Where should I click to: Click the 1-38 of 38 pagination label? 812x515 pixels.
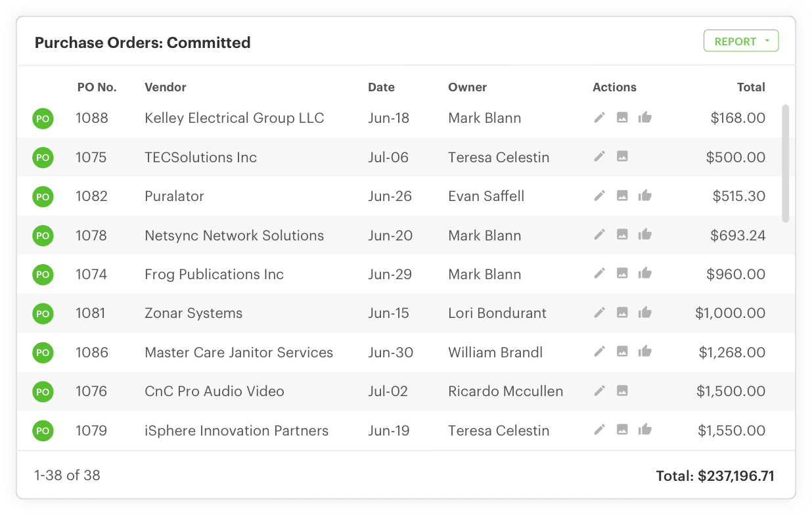[67, 475]
